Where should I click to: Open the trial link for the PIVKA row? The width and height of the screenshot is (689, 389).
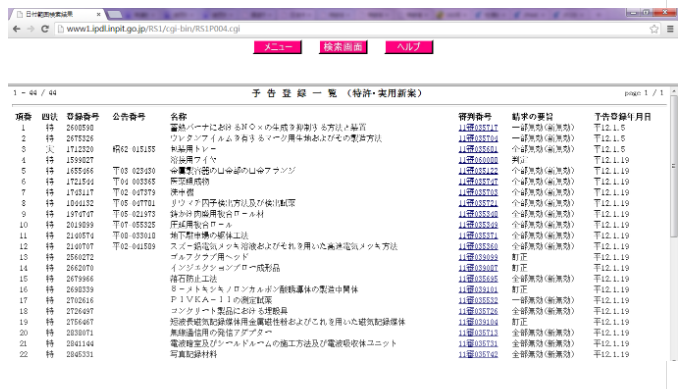(x=478, y=300)
